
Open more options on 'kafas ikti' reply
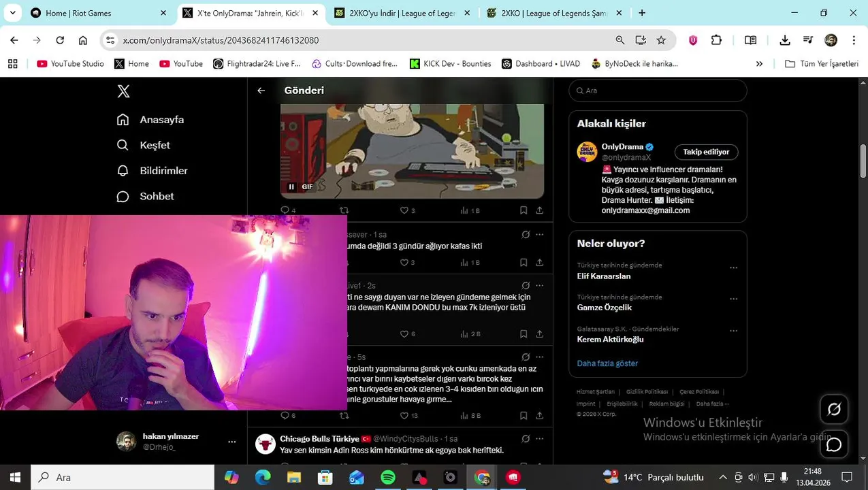(x=540, y=235)
